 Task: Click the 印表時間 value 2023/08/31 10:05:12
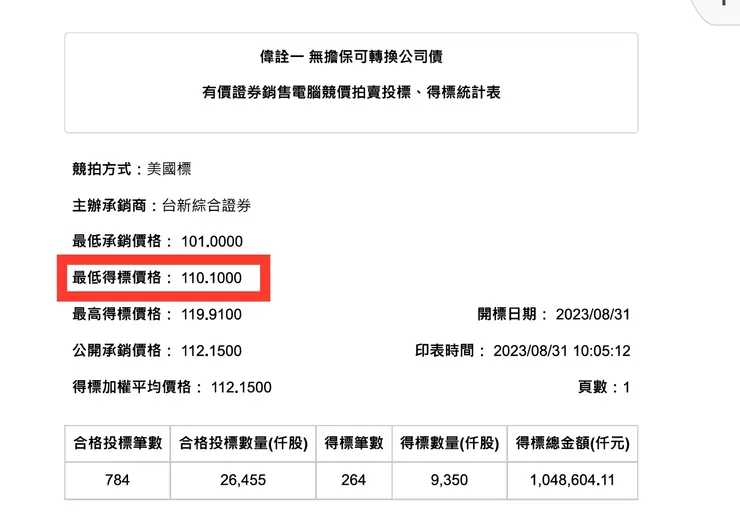coord(562,351)
